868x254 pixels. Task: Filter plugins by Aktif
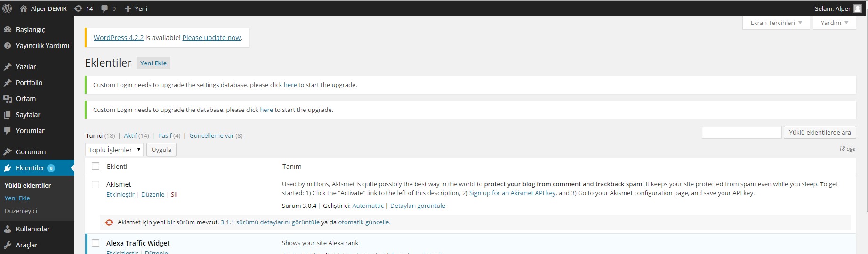click(130, 135)
